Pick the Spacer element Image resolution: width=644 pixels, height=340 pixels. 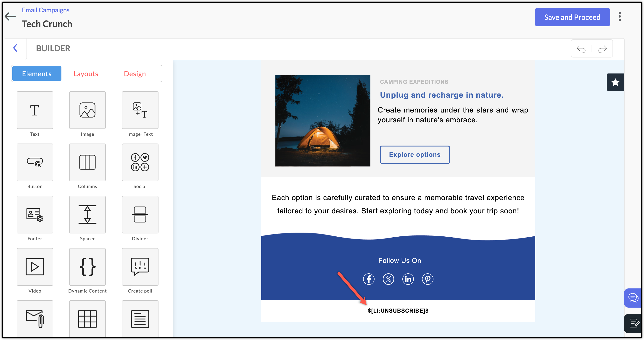(87, 214)
